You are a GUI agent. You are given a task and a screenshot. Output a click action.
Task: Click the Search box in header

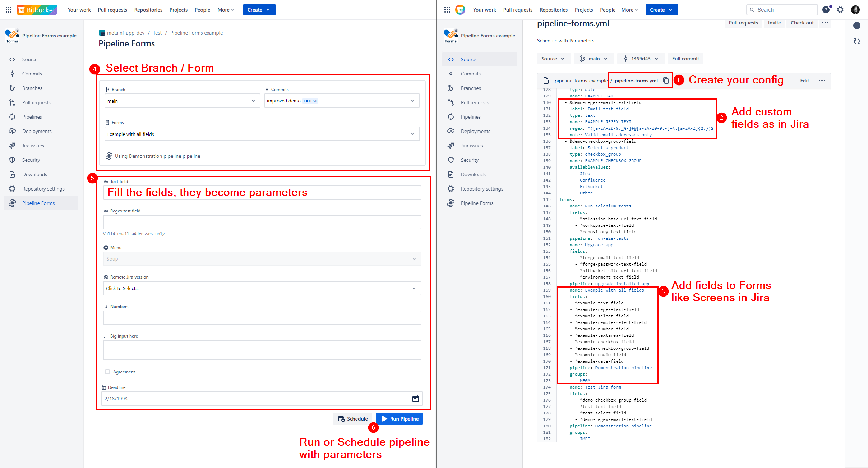(x=781, y=10)
